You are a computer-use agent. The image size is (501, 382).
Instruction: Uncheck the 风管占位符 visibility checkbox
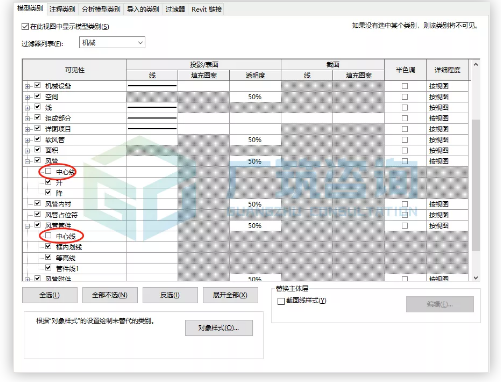(38, 214)
